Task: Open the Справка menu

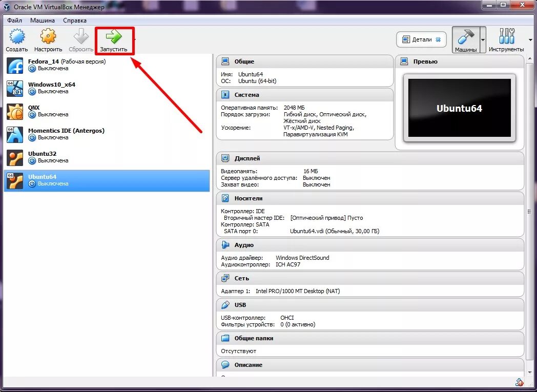Action: 75,20
